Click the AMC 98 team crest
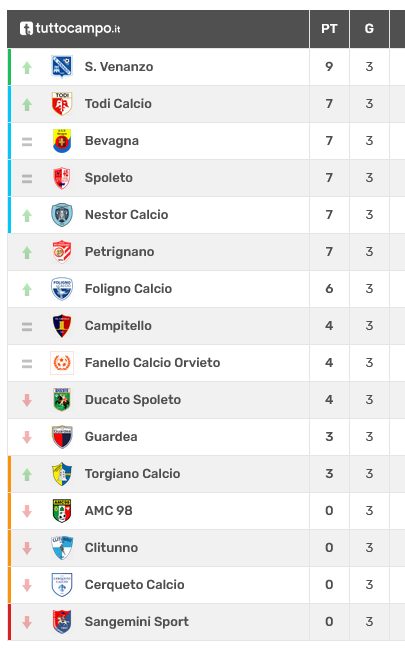 click(x=62, y=511)
